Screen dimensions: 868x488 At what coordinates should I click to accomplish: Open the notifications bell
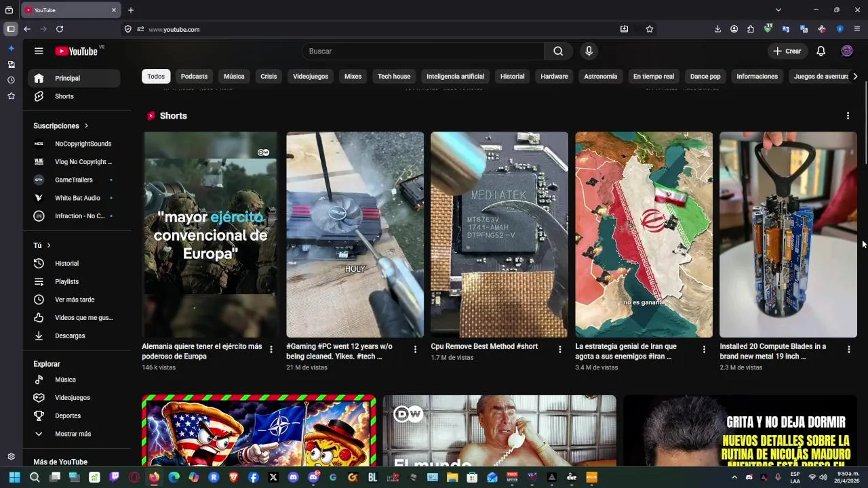point(821,51)
